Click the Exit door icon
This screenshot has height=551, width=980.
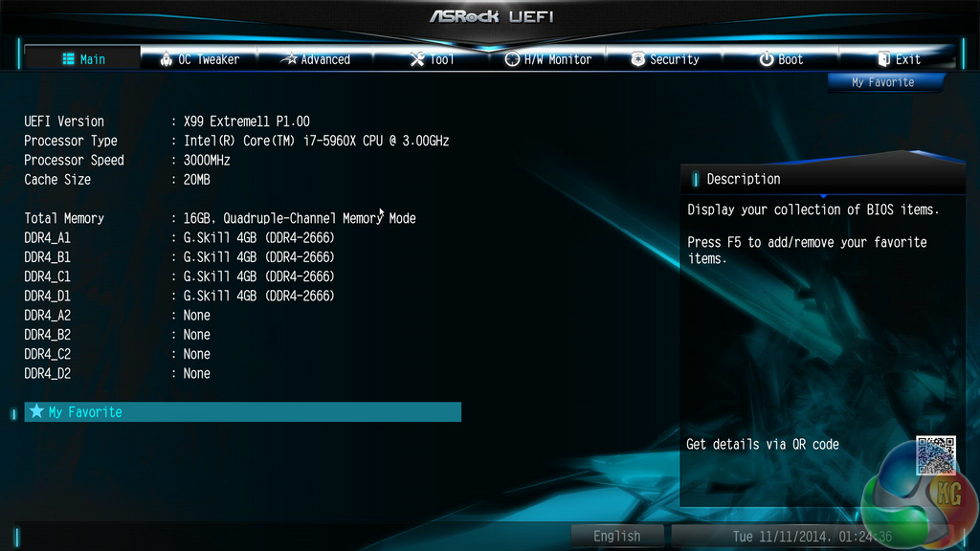pos(883,58)
